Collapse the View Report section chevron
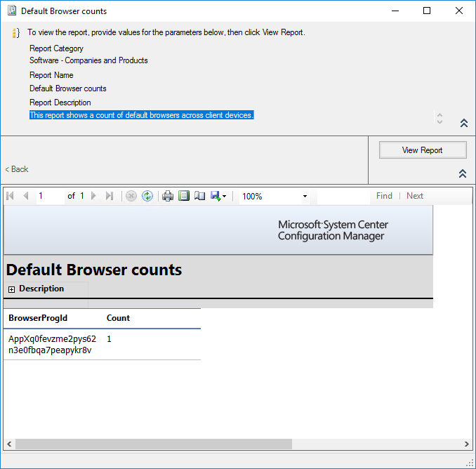 [463, 173]
